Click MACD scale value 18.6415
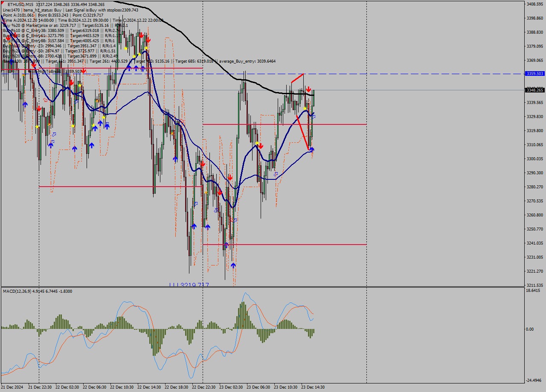Image resolution: width=546 pixels, height=392 pixels. coord(534,291)
